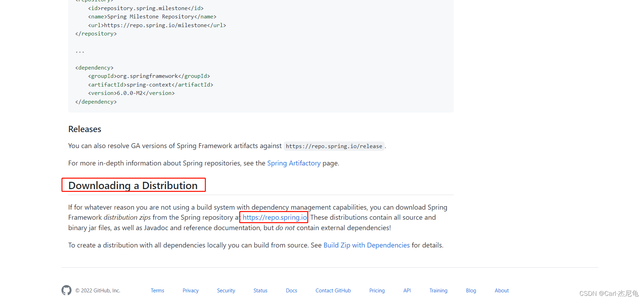Open the Terms footer link
644x300 pixels.
(x=157, y=291)
